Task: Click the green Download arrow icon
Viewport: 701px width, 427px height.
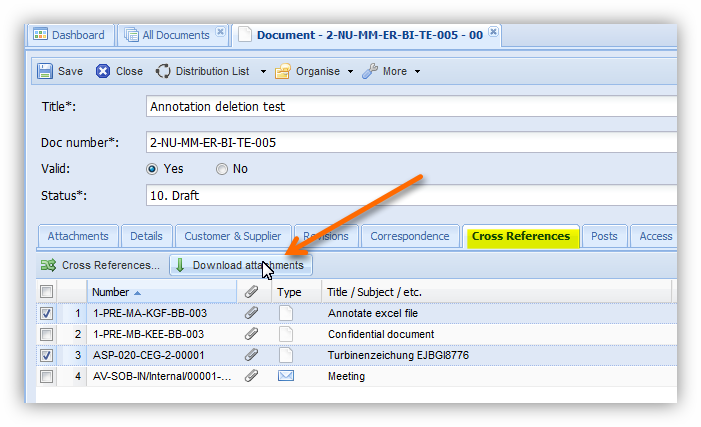Action: pos(180,265)
